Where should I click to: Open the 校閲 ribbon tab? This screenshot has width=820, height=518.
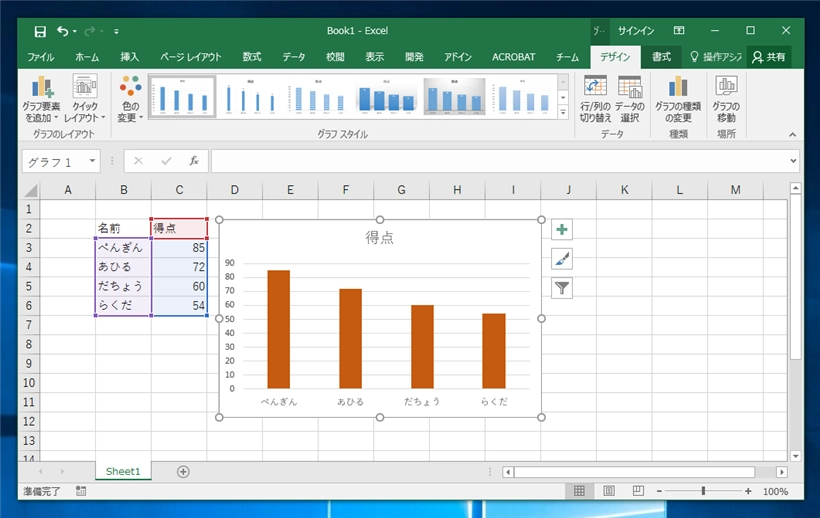pyautogui.click(x=335, y=57)
